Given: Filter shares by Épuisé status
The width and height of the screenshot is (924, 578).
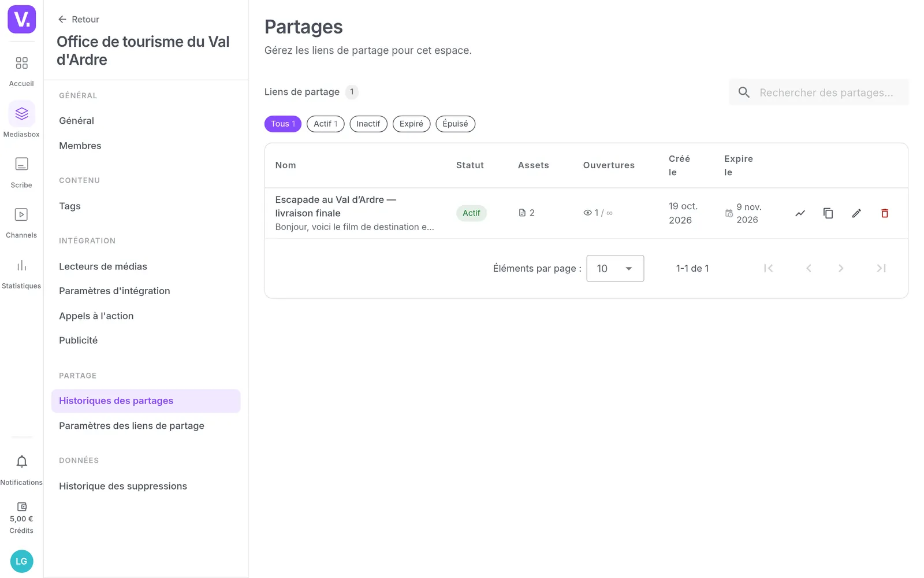Looking at the screenshot, I should 455,124.
